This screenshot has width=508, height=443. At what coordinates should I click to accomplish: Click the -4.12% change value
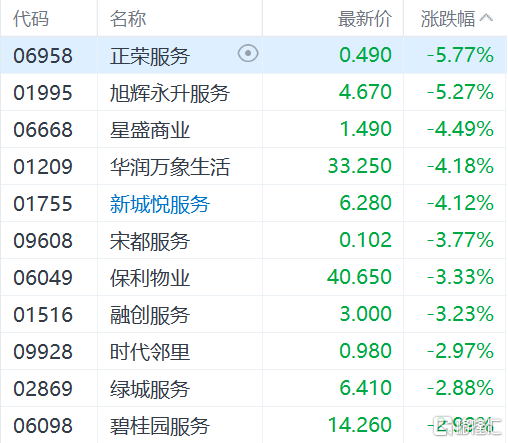pyautogui.click(x=460, y=203)
